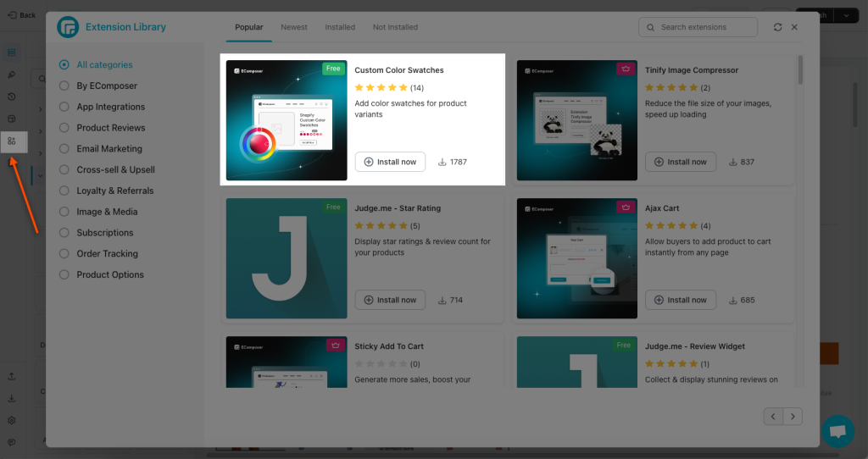This screenshot has width=868, height=459.
Task: Install Custom Color Swatches extension
Action: click(x=390, y=162)
